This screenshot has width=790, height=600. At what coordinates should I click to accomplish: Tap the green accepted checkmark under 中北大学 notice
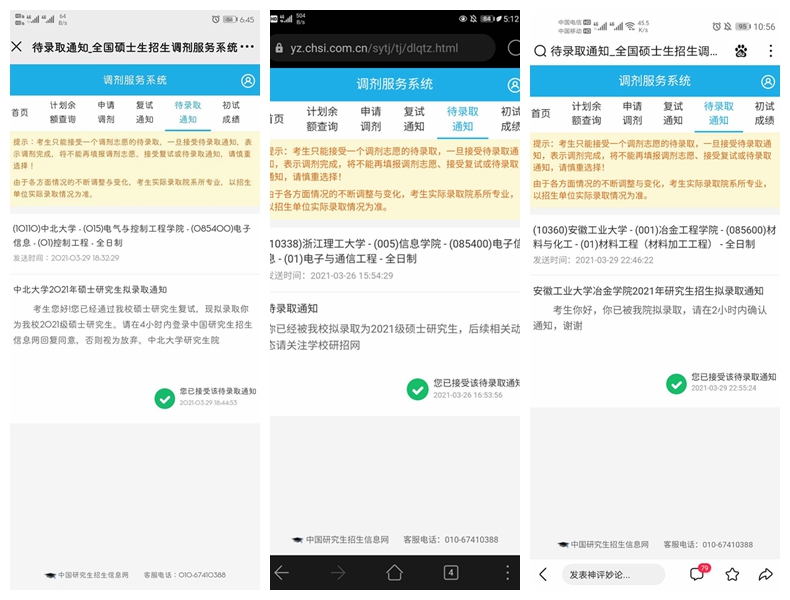(x=165, y=398)
